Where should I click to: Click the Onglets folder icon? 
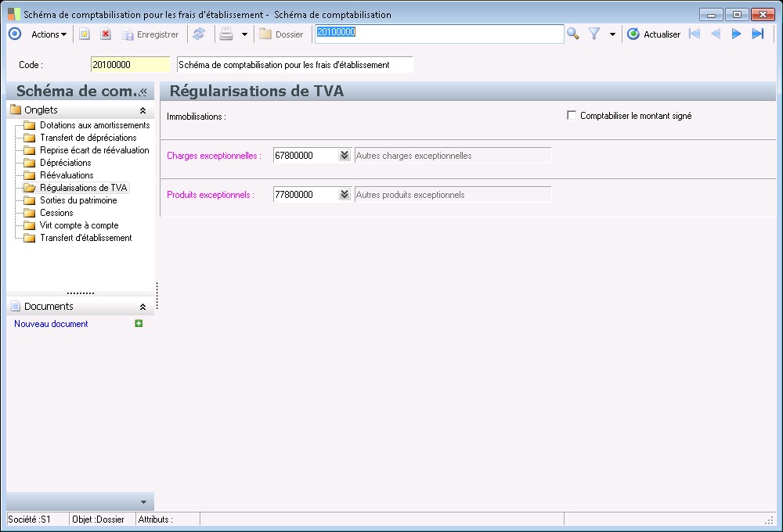pos(16,110)
